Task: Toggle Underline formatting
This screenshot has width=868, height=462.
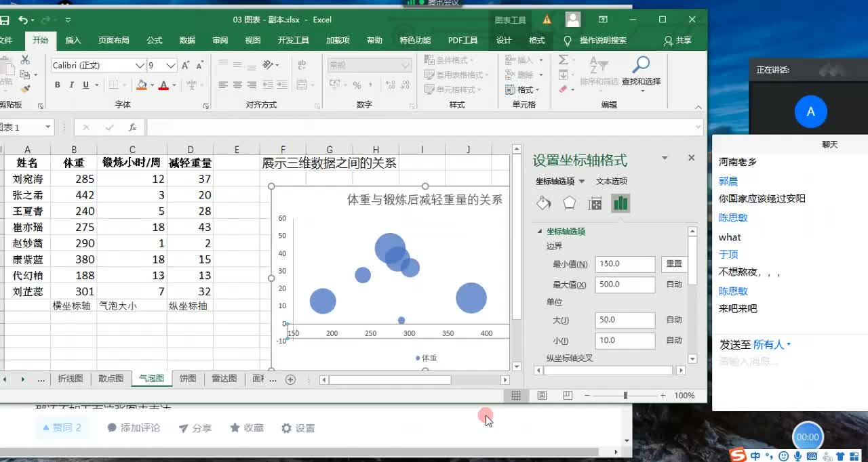Action: click(x=85, y=85)
